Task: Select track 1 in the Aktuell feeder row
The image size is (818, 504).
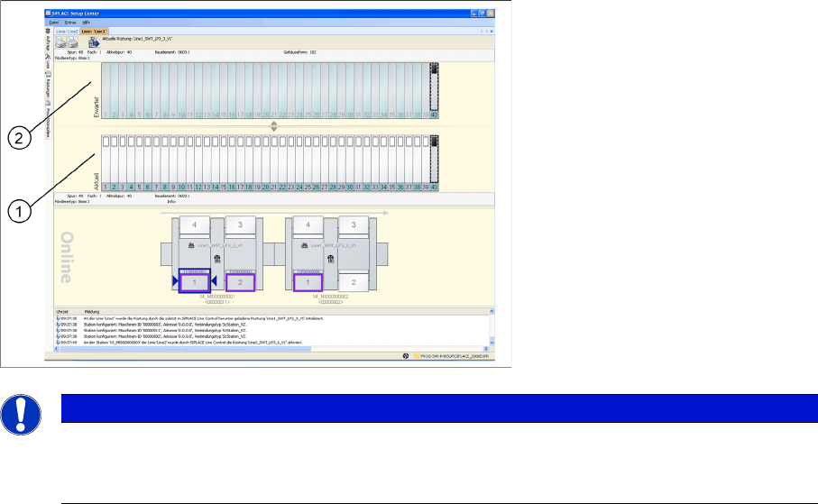Action: tap(106, 163)
